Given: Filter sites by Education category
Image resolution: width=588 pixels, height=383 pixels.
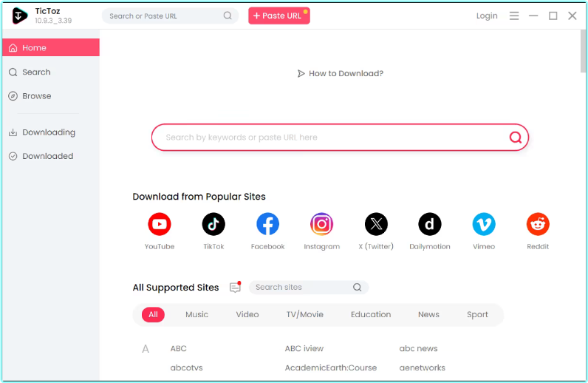Looking at the screenshot, I should point(370,314).
